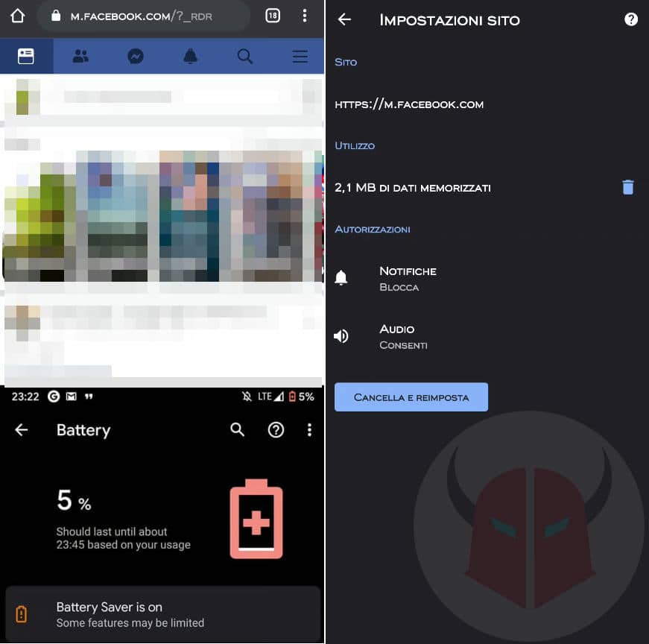Open the Facebook hamburger menu
Viewport: 649px width, 644px height.
click(300, 56)
